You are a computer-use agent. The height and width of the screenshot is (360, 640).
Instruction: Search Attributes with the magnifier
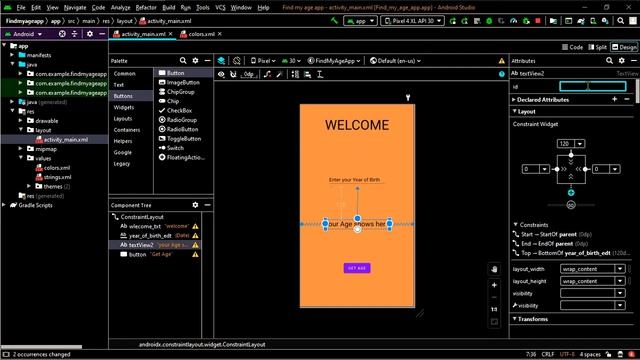pos(609,60)
